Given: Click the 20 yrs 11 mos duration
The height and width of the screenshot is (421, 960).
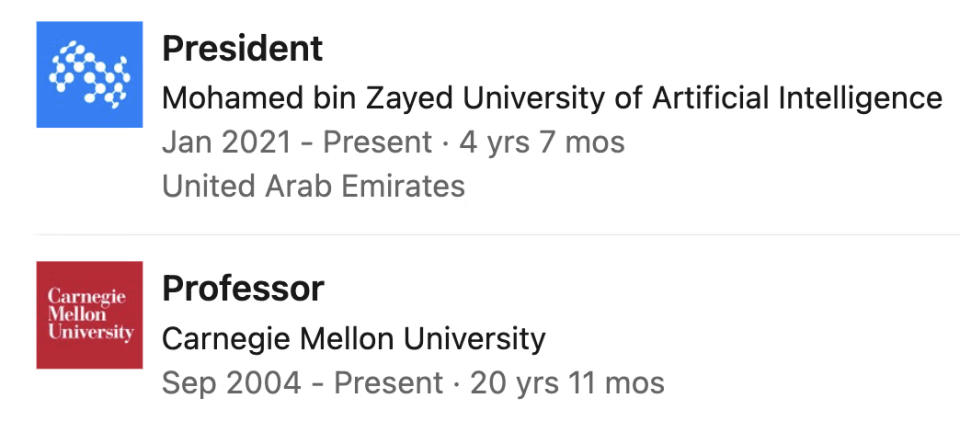Looking at the screenshot, I should [567, 383].
